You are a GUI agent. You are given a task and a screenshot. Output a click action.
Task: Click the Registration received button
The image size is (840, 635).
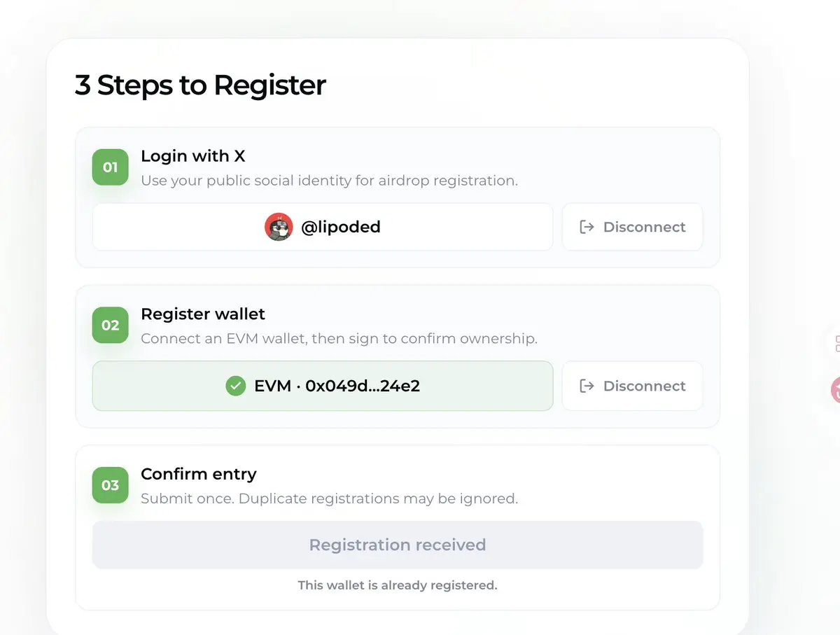coord(398,545)
